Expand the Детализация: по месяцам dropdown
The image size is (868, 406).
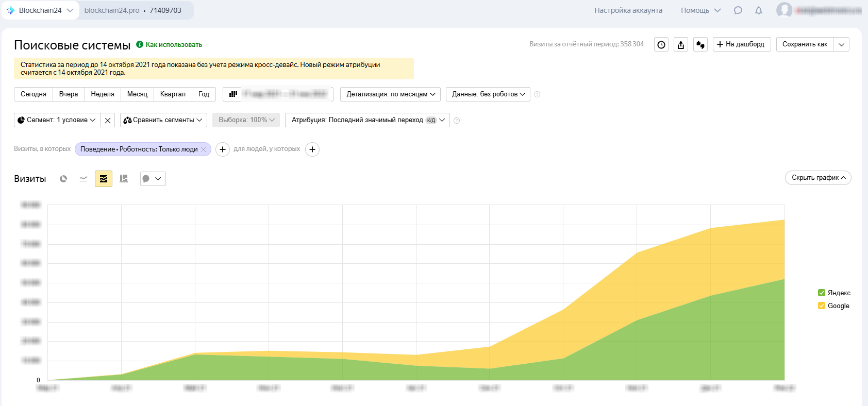coord(390,94)
